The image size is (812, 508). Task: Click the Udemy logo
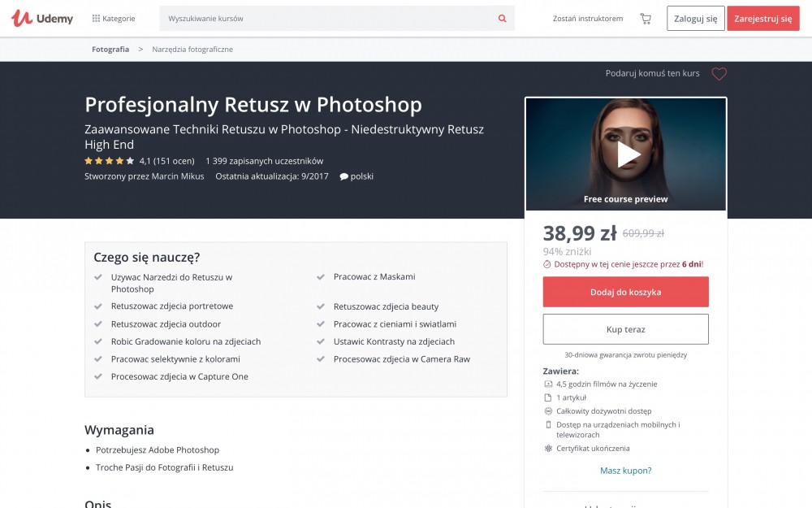coord(42,18)
